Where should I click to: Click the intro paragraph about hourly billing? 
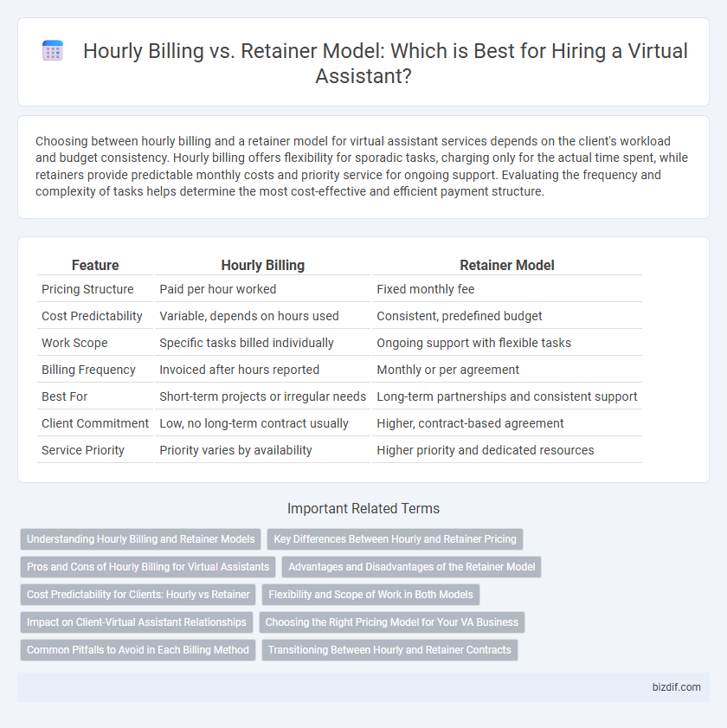click(362, 166)
